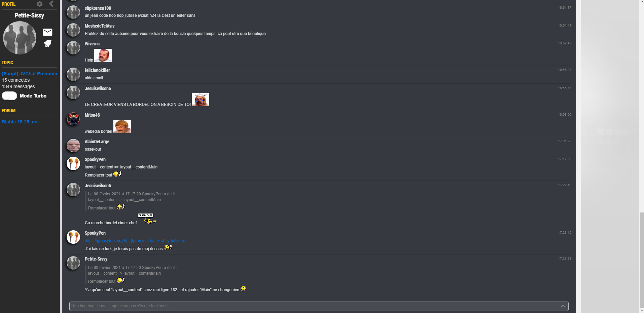The width and height of the screenshot is (644, 313).
Task: Toggle the Mode Turbo switch
Action: (x=9, y=96)
